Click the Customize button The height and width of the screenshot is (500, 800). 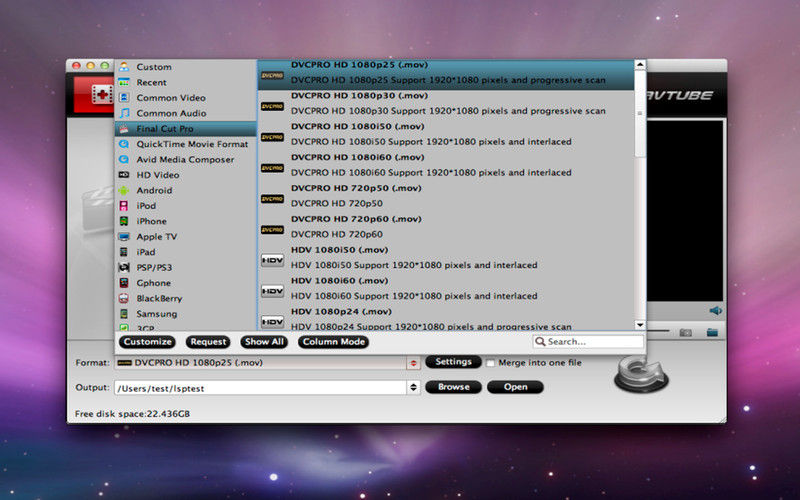tap(147, 342)
